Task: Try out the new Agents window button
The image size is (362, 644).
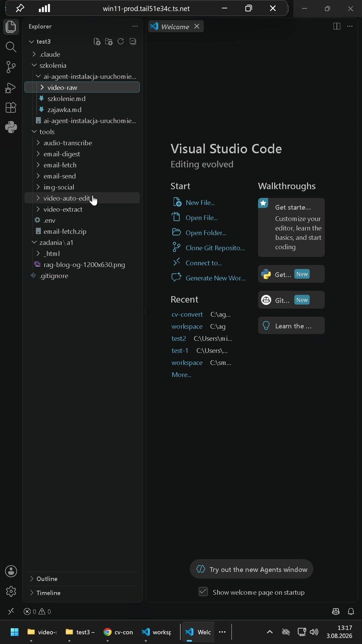Action: (x=251, y=570)
